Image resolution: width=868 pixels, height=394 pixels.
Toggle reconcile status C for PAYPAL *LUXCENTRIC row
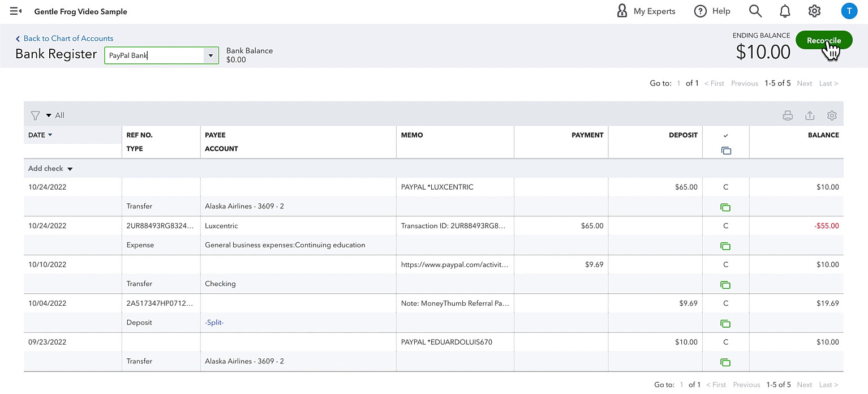726,187
